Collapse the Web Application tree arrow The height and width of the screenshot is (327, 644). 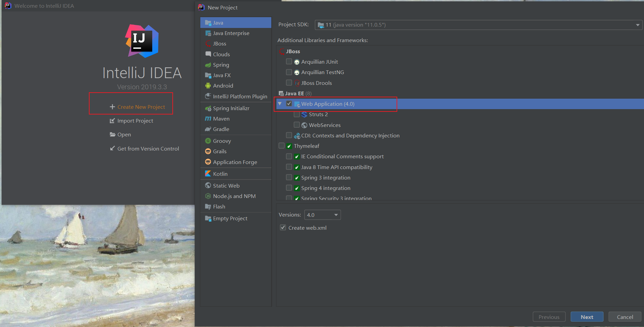[280, 104]
